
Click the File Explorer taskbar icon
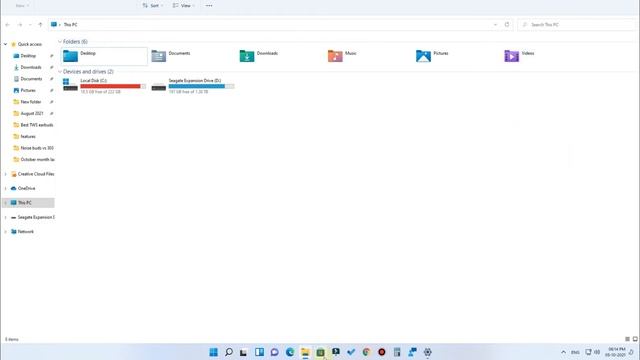click(305, 352)
